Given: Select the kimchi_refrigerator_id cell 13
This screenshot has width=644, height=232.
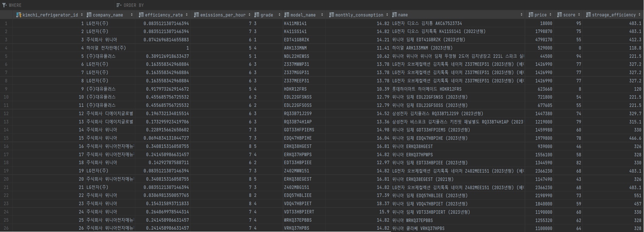Looking at the screenshot, I should [49, 122].
